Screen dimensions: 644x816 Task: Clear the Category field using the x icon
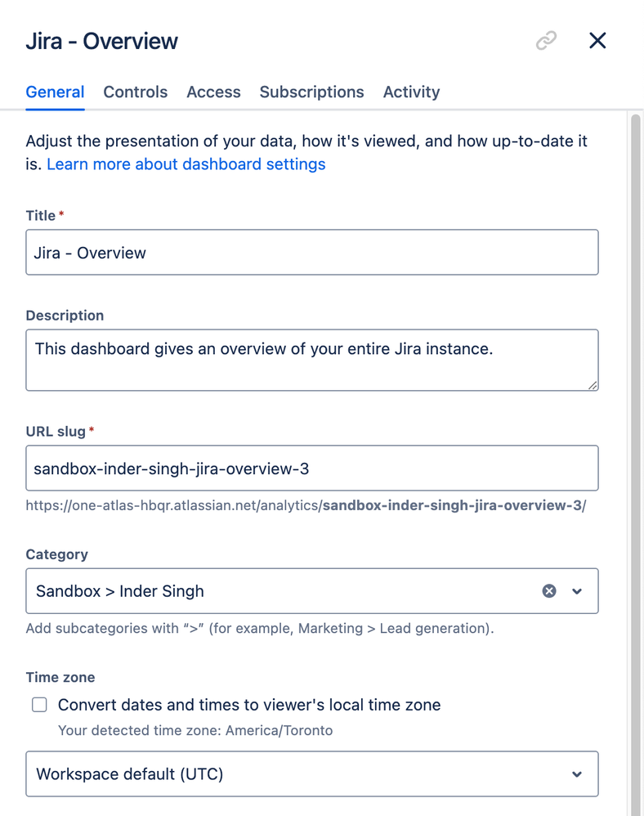(548, 590)
